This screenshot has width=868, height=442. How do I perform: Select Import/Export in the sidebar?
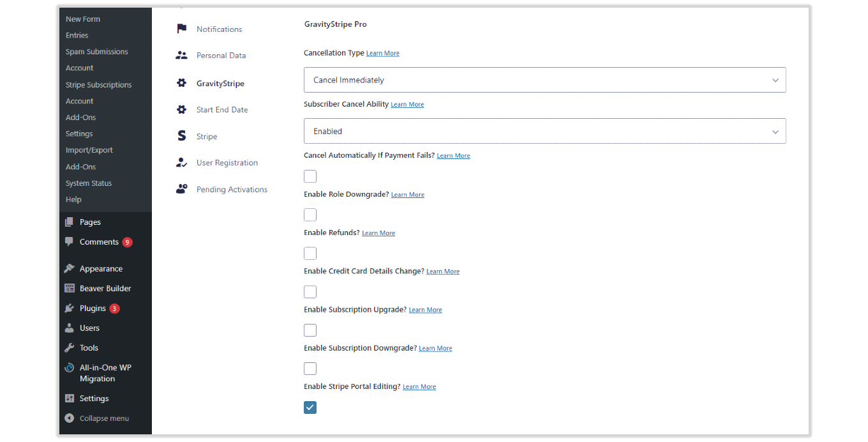click(89, 150)
